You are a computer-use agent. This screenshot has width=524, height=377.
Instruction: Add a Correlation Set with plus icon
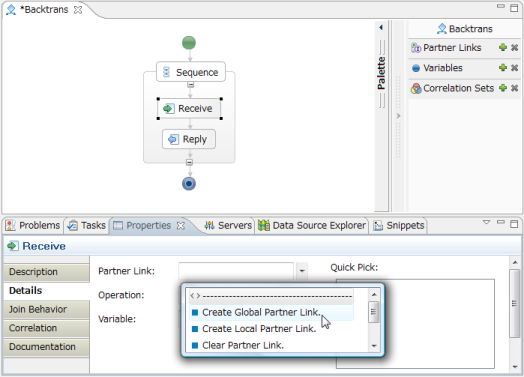(503, 88)
